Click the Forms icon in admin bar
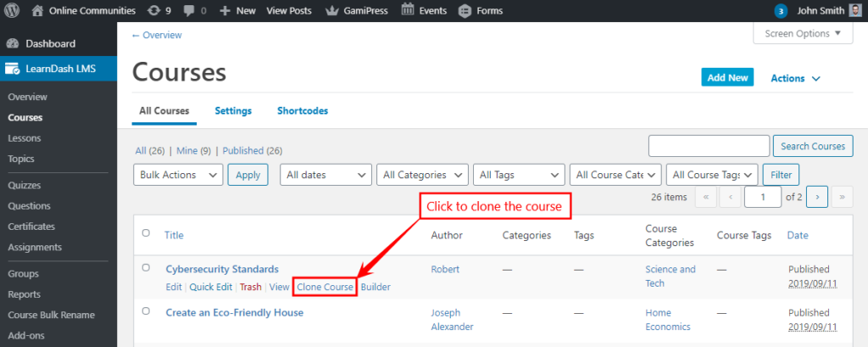 [x=465, y=10]
